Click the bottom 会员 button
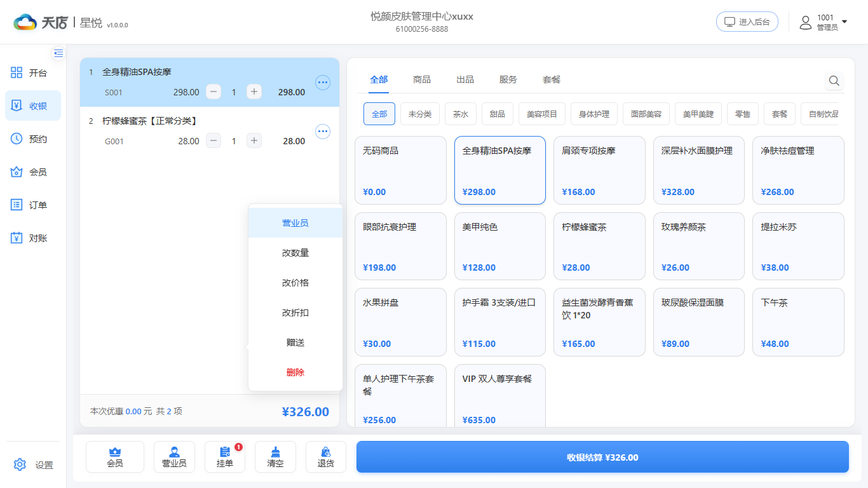The image size is (868, 488). pos(115,457)
